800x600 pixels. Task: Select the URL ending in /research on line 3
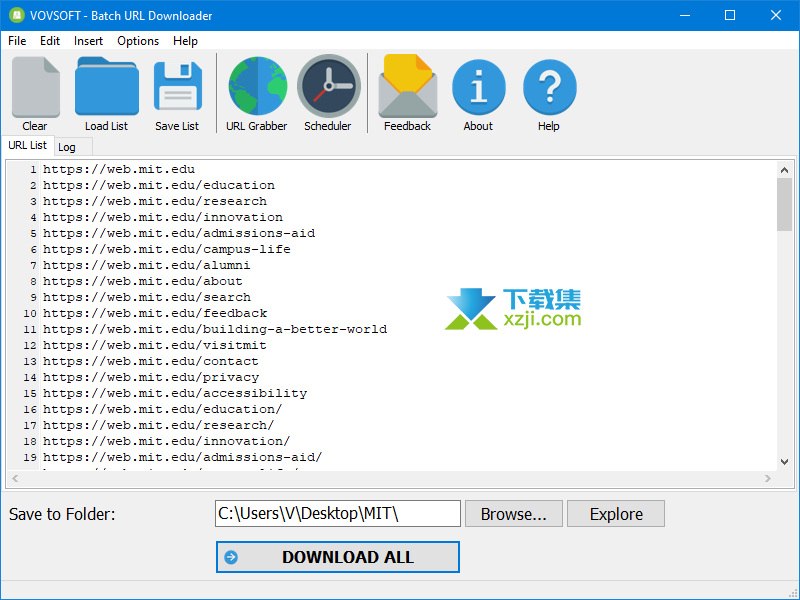(155, 201)
